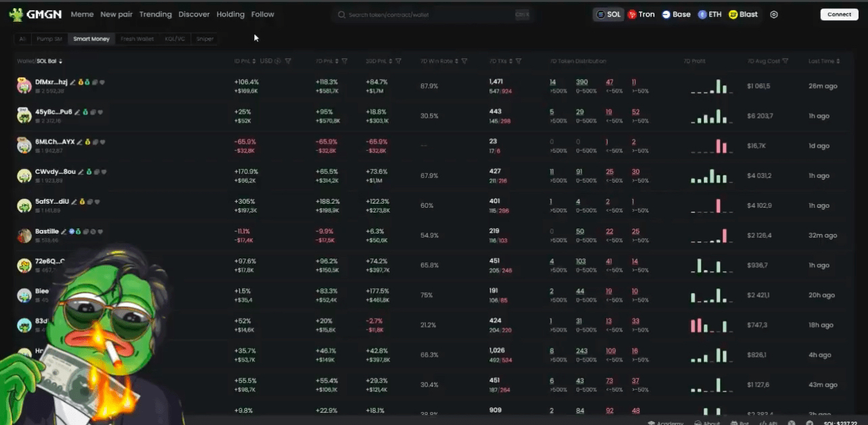This screenshot has width=868, height=425.
Task: Open the Discover nav item
Action: tap(194, 14)
